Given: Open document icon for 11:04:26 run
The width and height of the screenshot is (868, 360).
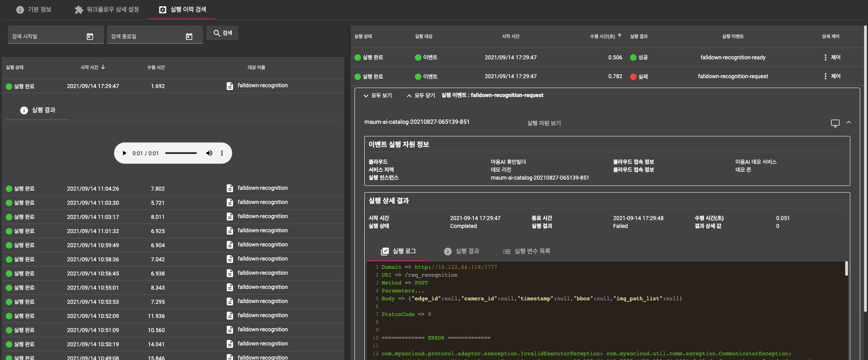Looking at the screenshot, I should click(230, 188).
